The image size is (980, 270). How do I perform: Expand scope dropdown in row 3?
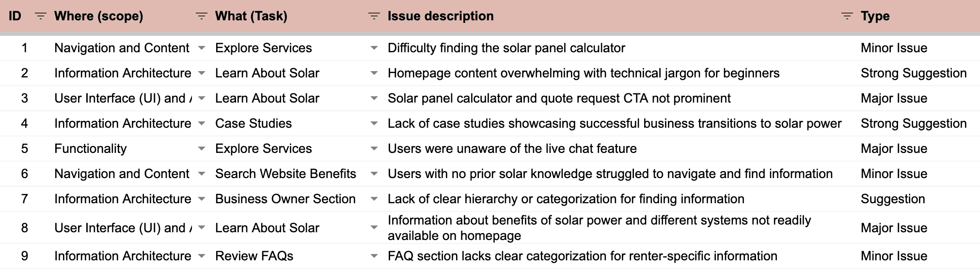[202, 98]
